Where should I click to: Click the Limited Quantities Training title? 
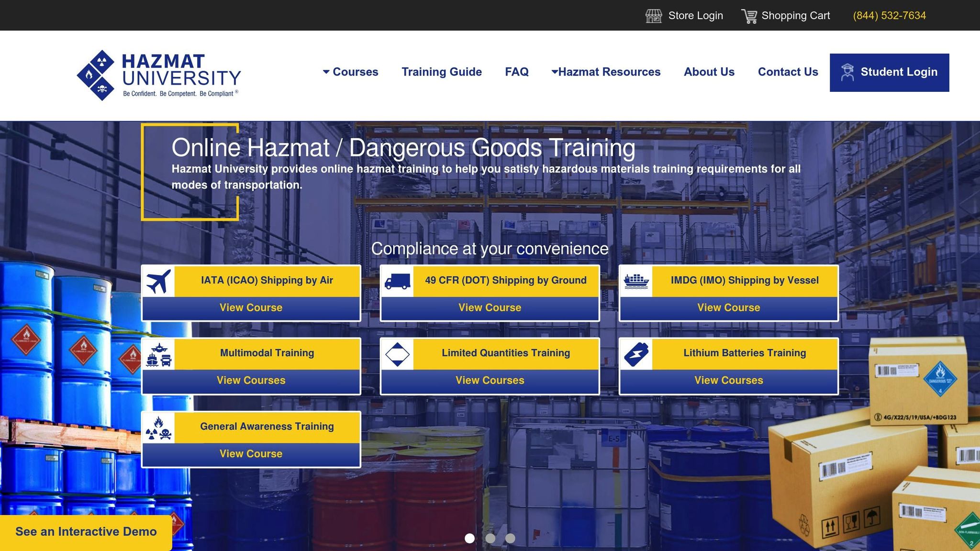(506, 353)
